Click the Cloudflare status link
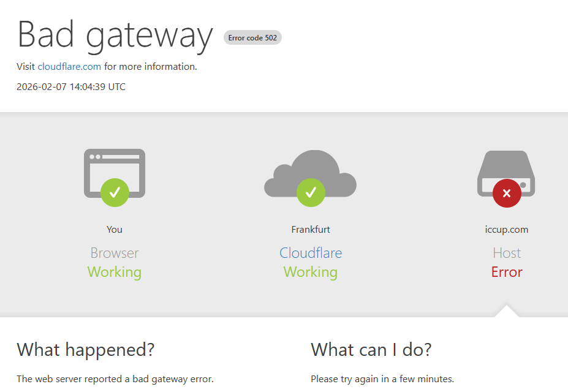 click(x=311, y=253)
